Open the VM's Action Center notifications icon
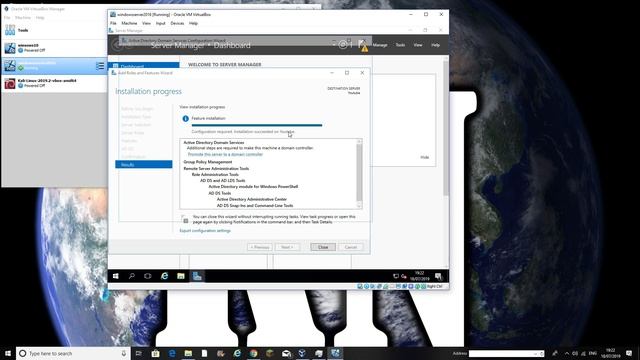 point(438,276)
